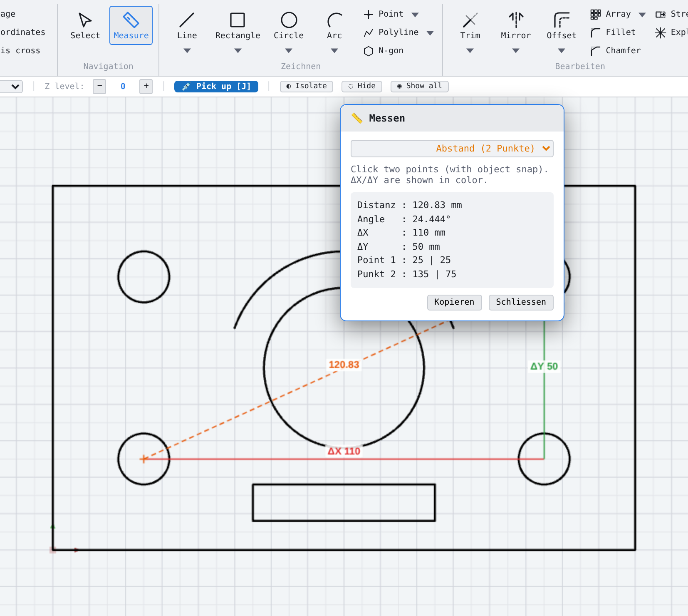Pick the N-gon tool
688x616 pixels.
(384, 51)
